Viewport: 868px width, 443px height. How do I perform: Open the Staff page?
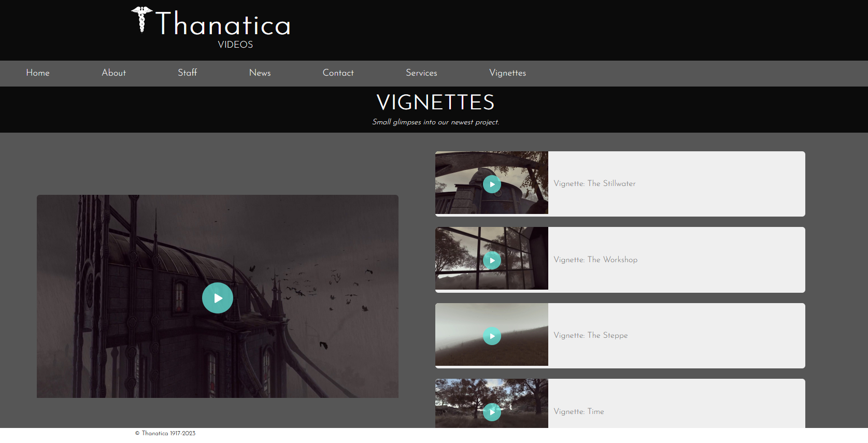click(x=188, y=73)
